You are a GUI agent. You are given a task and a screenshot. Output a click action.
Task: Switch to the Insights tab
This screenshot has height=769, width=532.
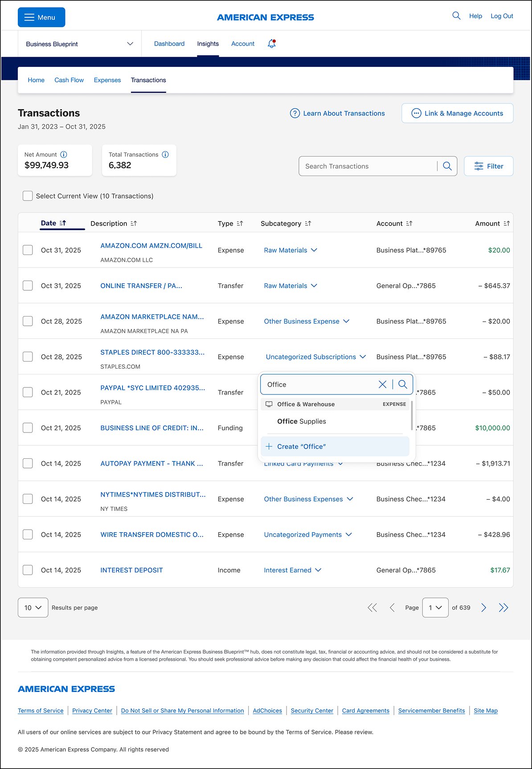pos(208,44)
